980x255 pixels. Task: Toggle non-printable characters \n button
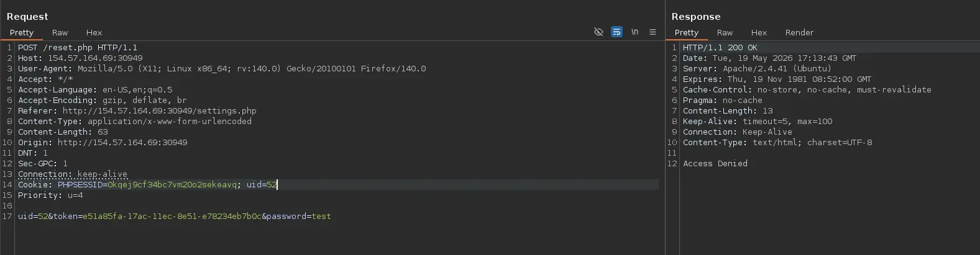(634, 32)
